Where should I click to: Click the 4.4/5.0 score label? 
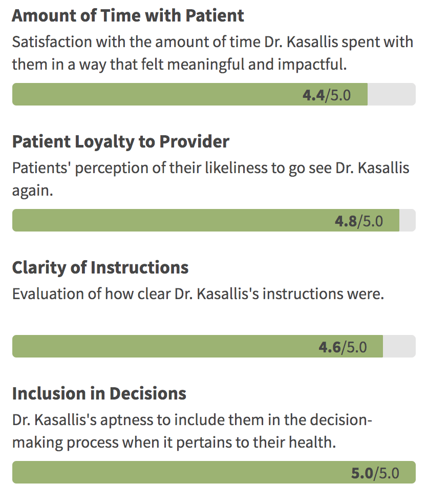point(327,95)
